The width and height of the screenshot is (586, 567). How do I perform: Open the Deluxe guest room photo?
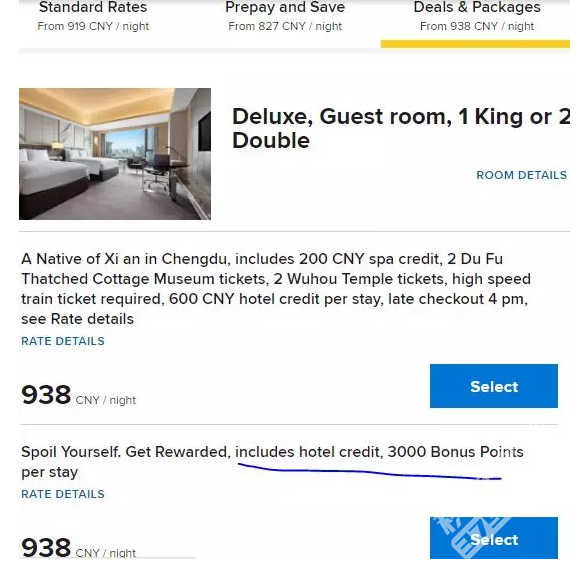pyautogui.click(x=115, y=154)
